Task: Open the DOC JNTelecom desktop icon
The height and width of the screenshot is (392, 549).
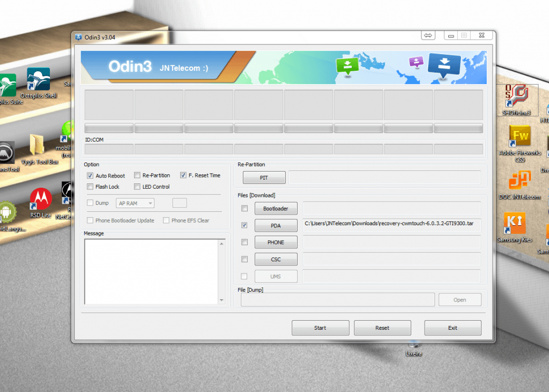Action: (x=520, y=185)
